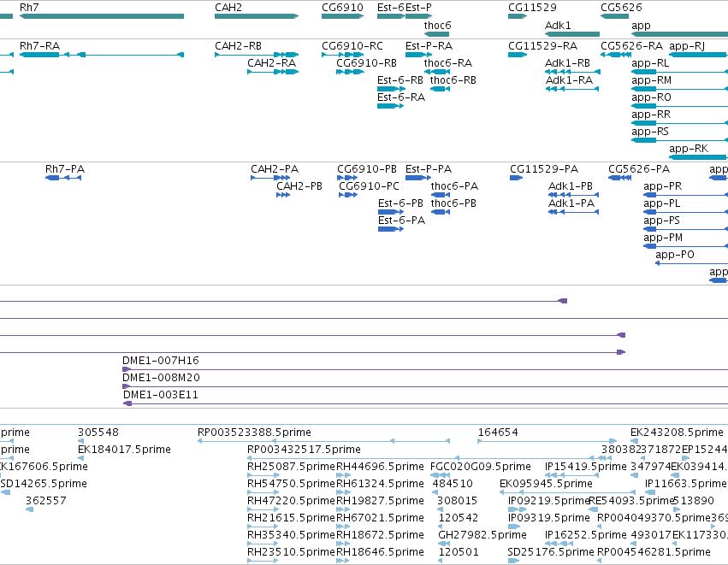This screenshot has width=728, height=565.
Task: Select the CG6910-PC protein label
Action: [x=369, y=186]
